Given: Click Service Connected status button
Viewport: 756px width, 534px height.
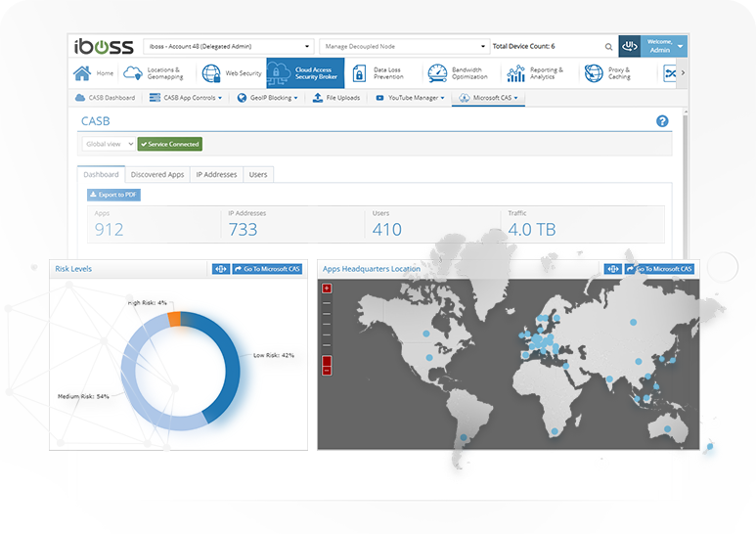Looking at the screenshot, I should pos(170,144).
